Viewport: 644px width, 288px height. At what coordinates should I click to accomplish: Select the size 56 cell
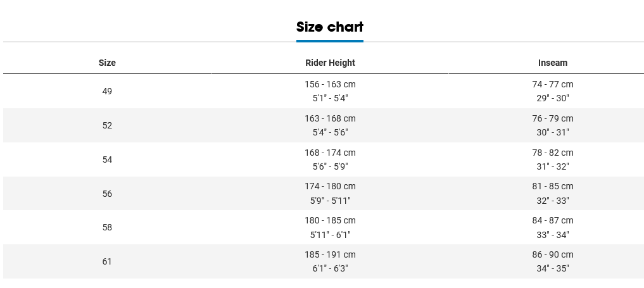point(107,194)
